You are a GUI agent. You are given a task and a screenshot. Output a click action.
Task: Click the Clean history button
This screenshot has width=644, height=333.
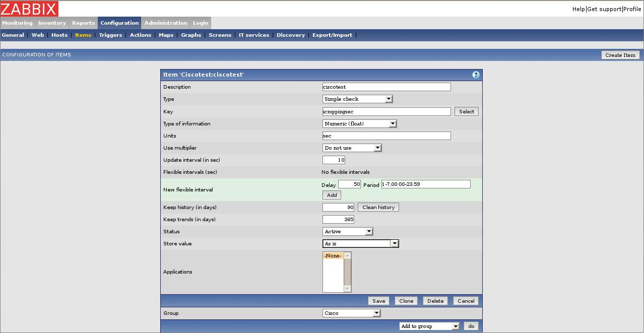pyautogui.click(x=378, y=207)
